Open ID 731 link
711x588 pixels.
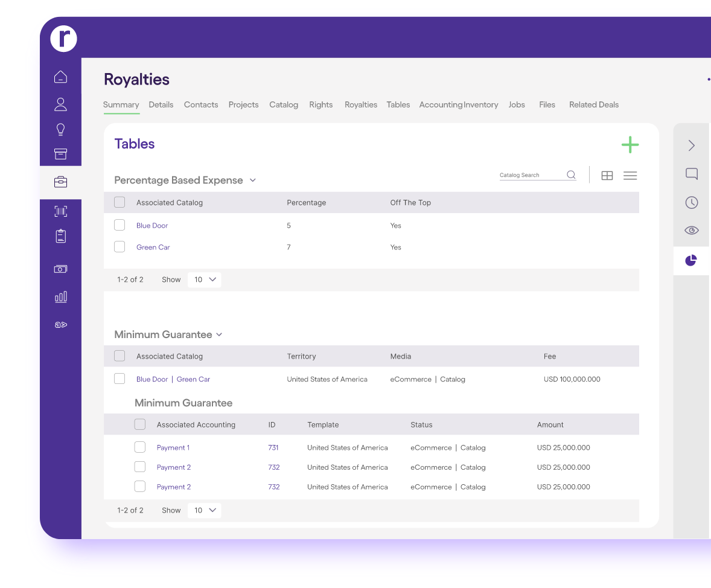pyautogui.click(x=273, y=448)
